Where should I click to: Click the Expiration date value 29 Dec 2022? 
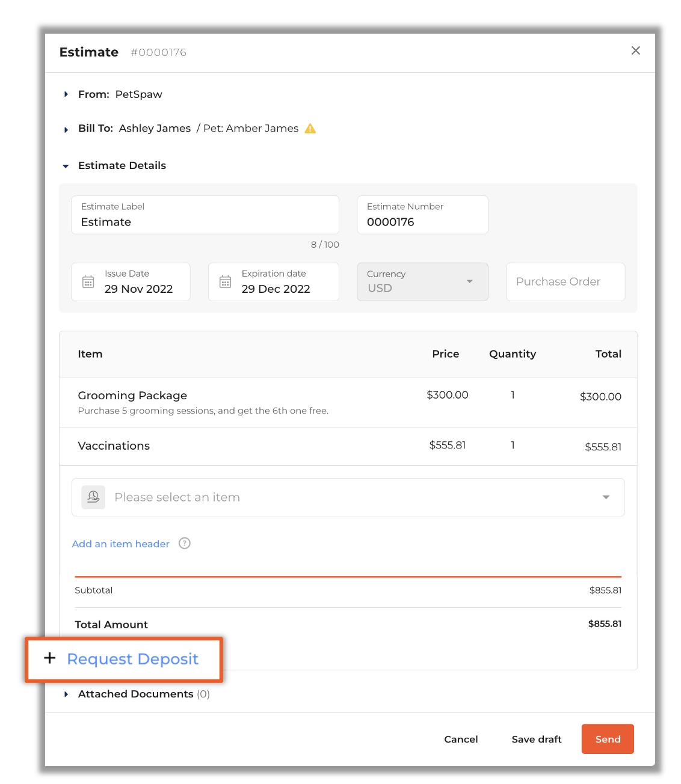[276, 289]
